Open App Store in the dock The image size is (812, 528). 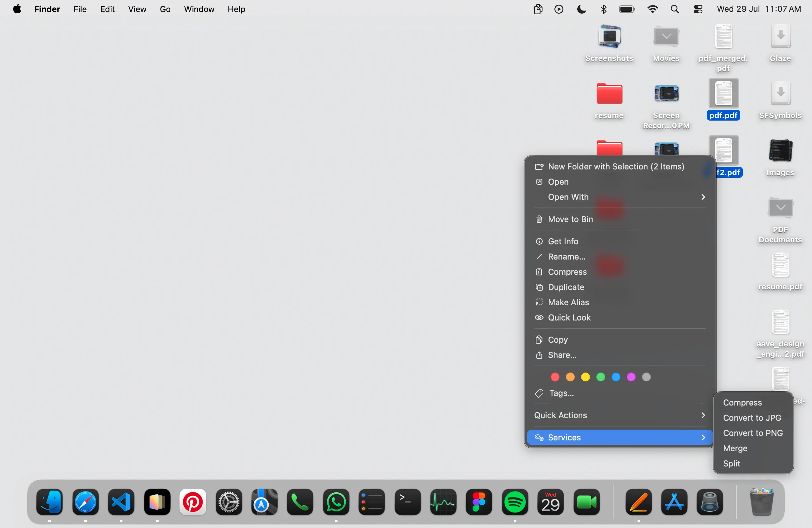tap(674, 502)
